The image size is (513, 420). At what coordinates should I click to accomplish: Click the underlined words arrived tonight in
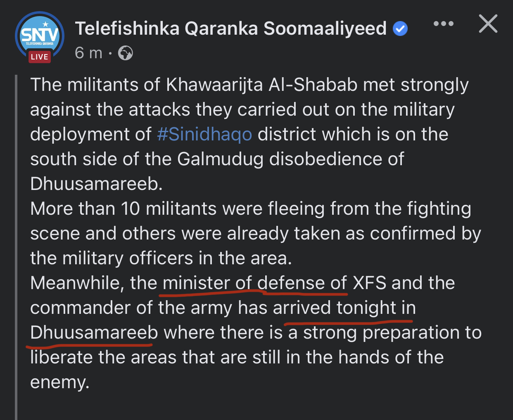(344, 308)
